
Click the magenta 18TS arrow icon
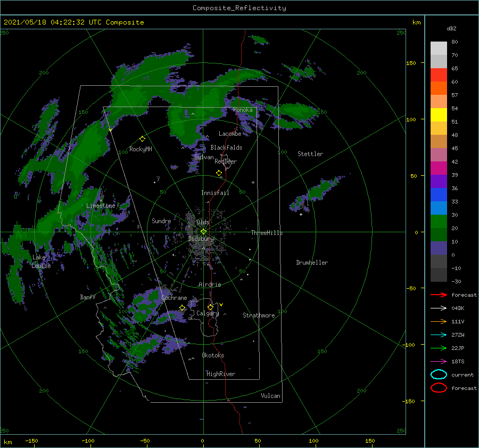point(439,362)
